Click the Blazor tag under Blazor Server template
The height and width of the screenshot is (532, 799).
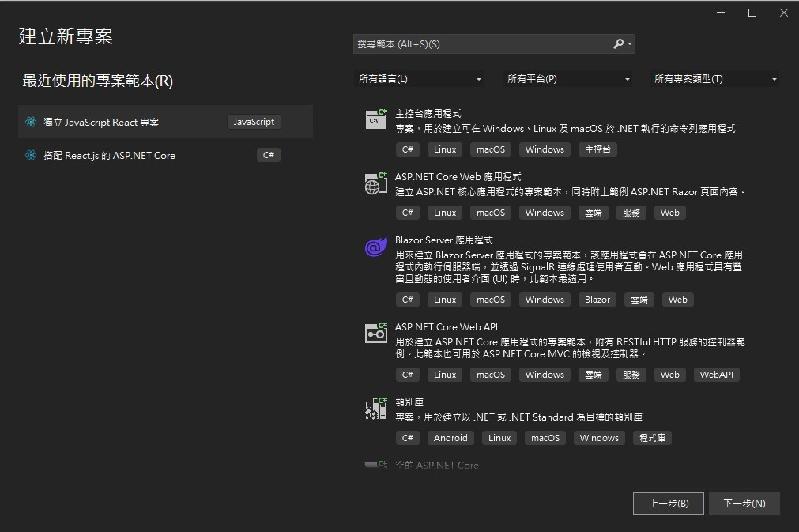pyautogui.click(x=597, y=300)
